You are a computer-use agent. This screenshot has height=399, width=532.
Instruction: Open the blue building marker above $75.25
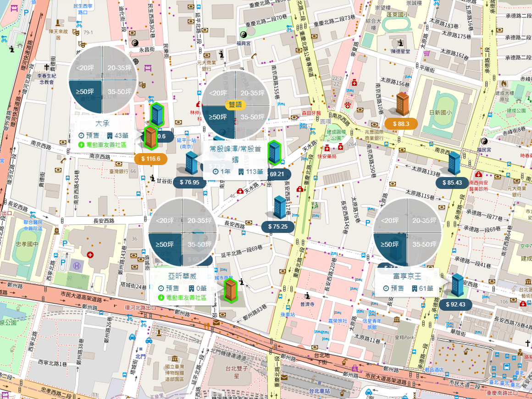[x=280, y=207]
